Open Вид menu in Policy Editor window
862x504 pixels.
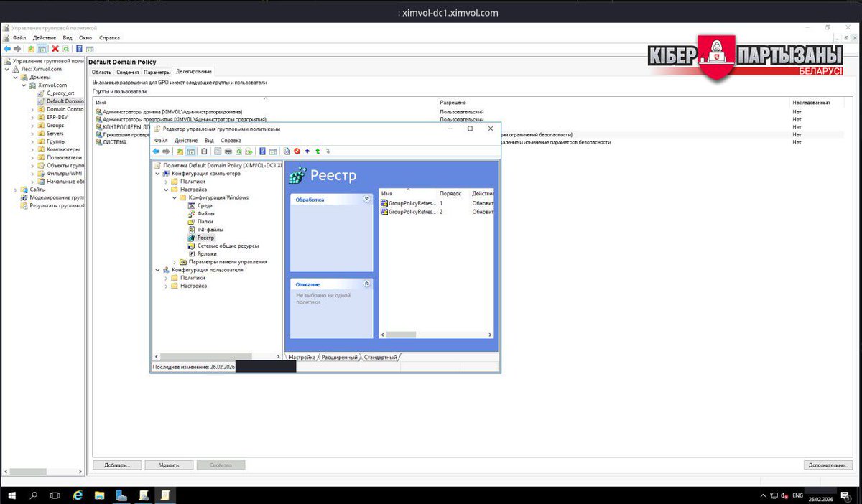click(x=209, y=141)
